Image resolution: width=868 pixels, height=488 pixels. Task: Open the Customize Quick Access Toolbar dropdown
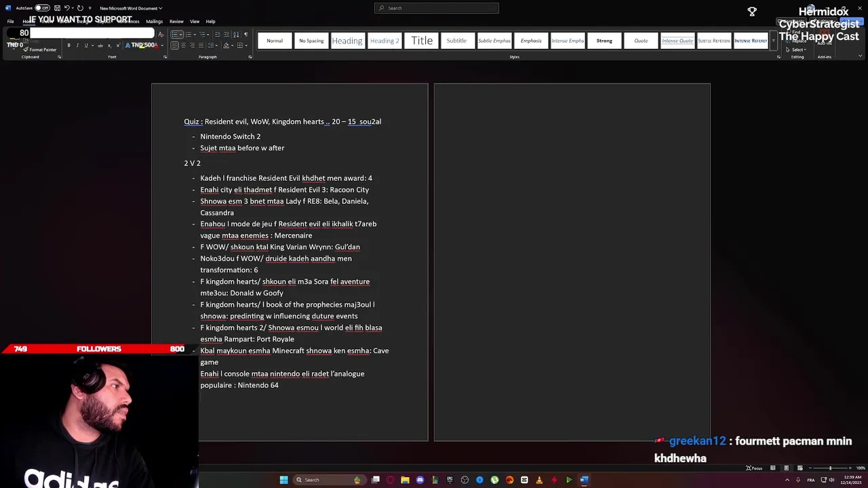point(90,8)
